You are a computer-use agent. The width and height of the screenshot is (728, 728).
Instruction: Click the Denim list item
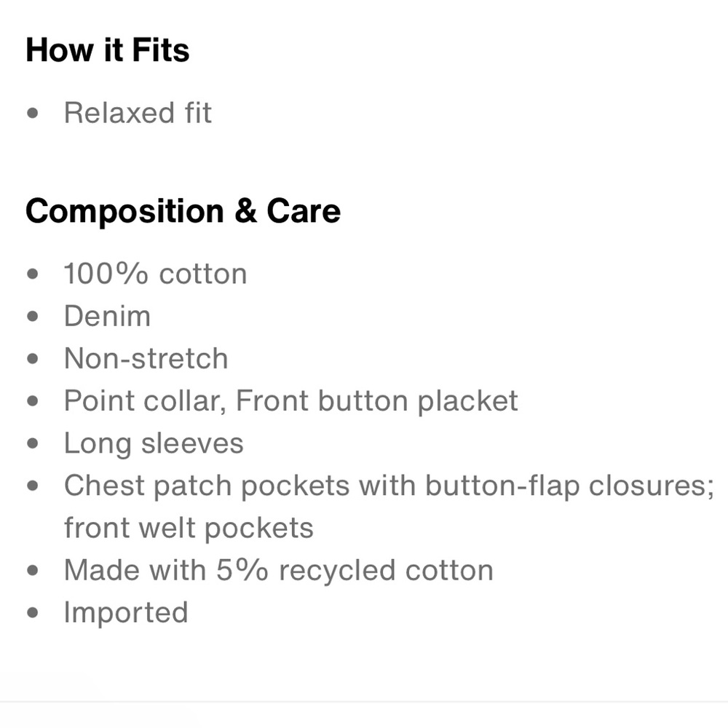(x=107, y=316)
